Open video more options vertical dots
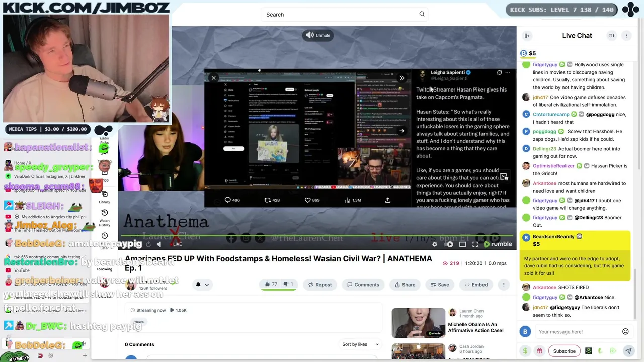The width and height of the screenshot is (644, 362). click(x=504, y=285)
